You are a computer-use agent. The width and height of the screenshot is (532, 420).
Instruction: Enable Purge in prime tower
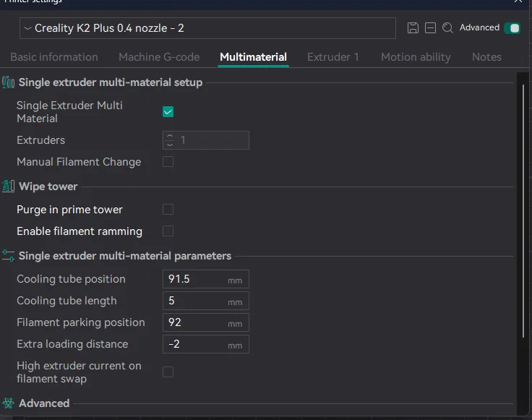pyautogui.click(x=168, y=210)
